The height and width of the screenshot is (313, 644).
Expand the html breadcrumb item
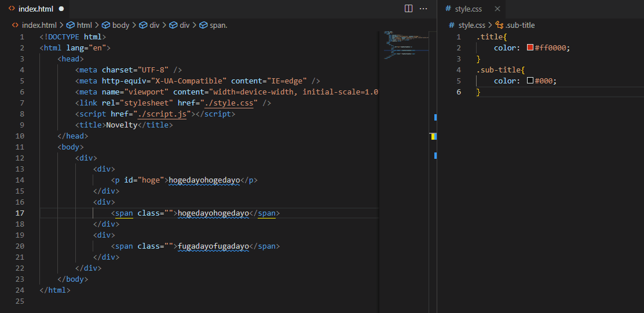84,26
